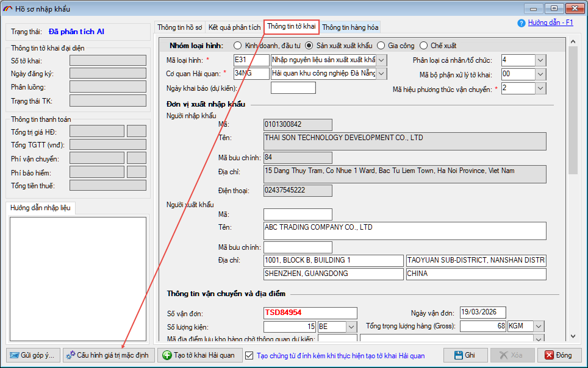Click the Số vận đơn input field
The image size is (588, 368).
point(310,313)
